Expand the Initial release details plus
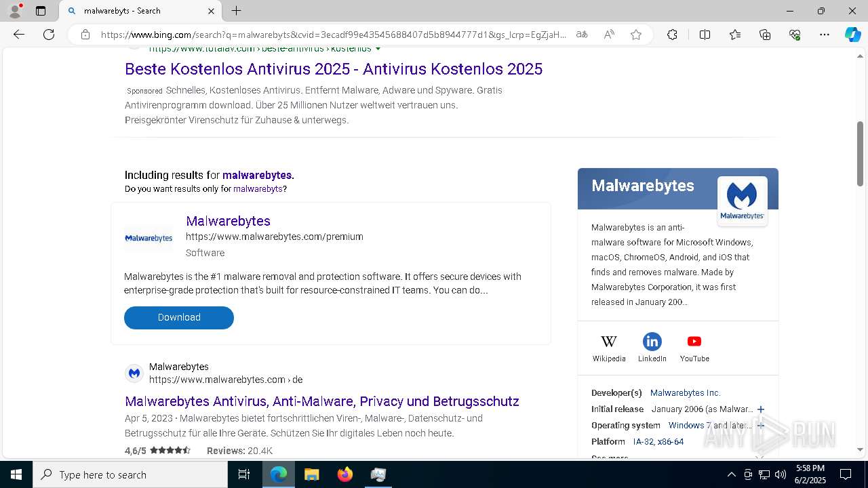This screenshot has height=488, width=868. pos(761,409)
